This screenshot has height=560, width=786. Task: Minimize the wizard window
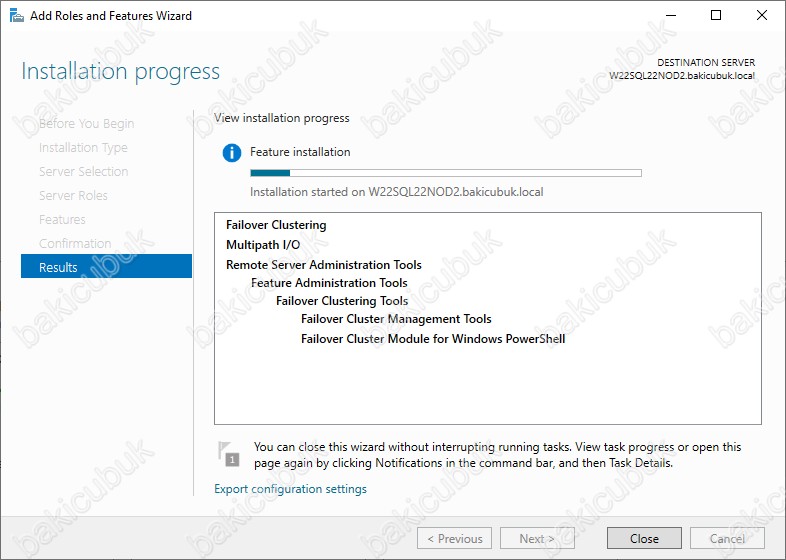click(x=671, y=16)
